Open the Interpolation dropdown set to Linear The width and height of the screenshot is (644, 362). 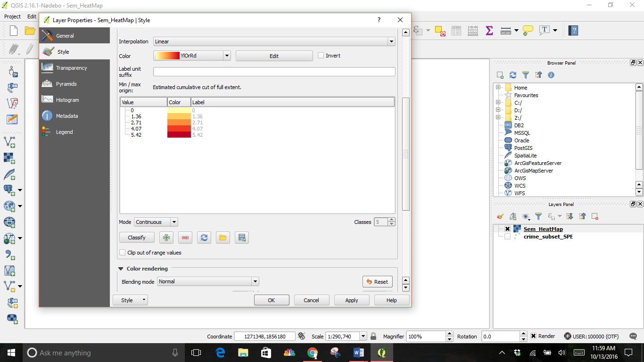click(274, 41)
